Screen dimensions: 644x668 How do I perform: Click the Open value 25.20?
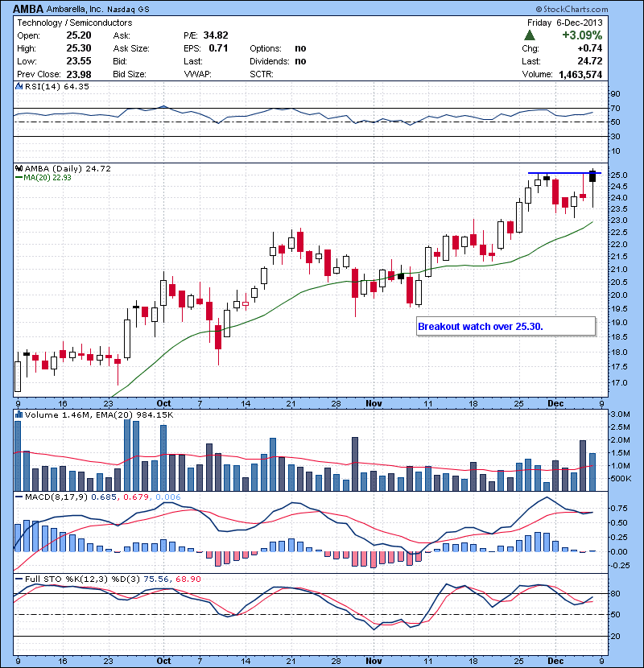(79, 35)
